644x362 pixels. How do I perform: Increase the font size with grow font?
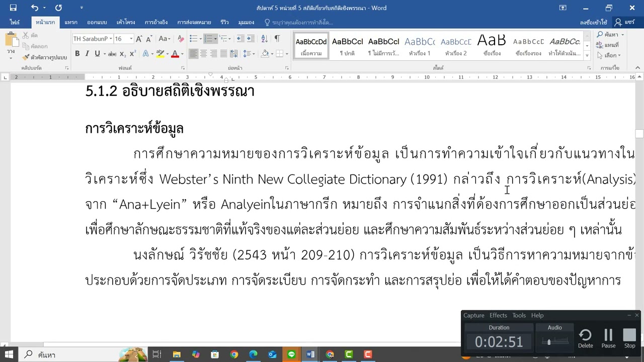[140, 39]
